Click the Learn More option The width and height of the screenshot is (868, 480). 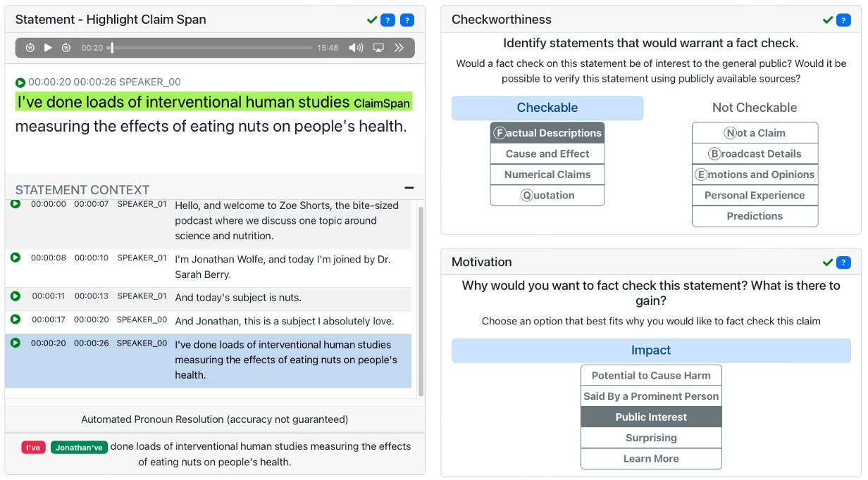pos(651,458)
